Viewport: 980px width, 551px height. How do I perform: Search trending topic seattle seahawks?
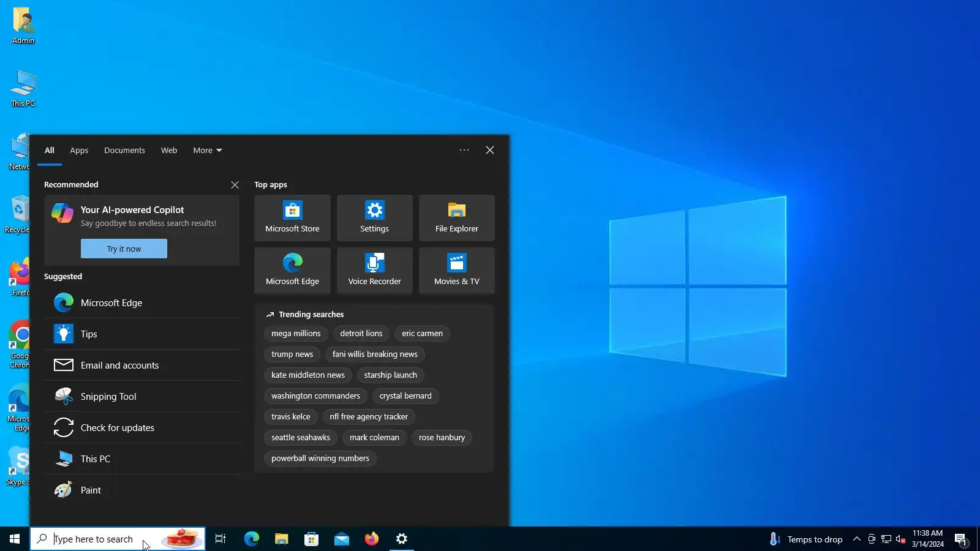pos(301,438)
